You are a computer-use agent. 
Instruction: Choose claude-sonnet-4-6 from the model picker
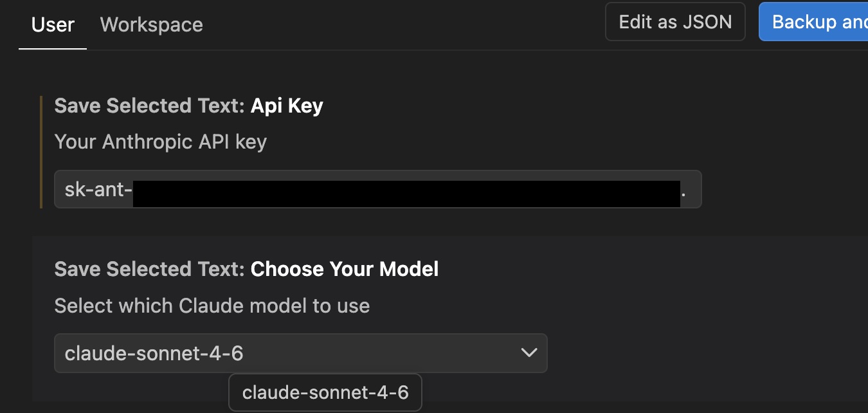(x=325, y=392)
